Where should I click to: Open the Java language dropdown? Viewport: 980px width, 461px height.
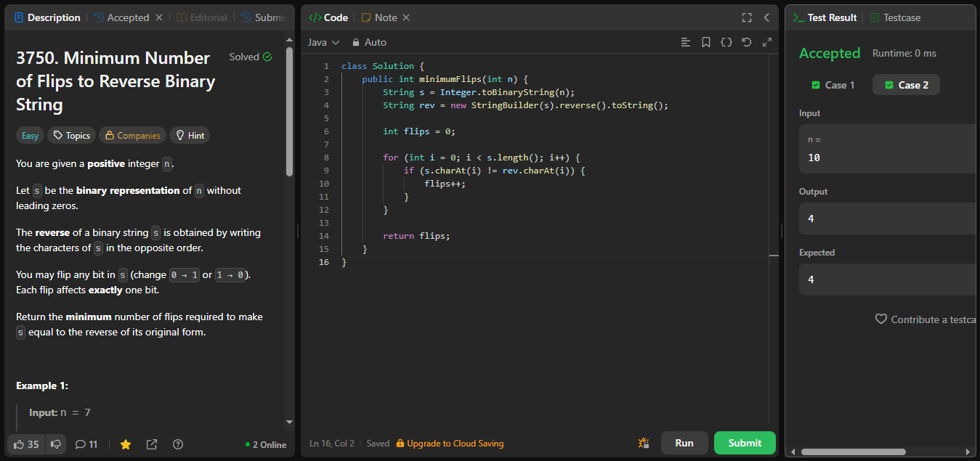[x=323, y=42]
